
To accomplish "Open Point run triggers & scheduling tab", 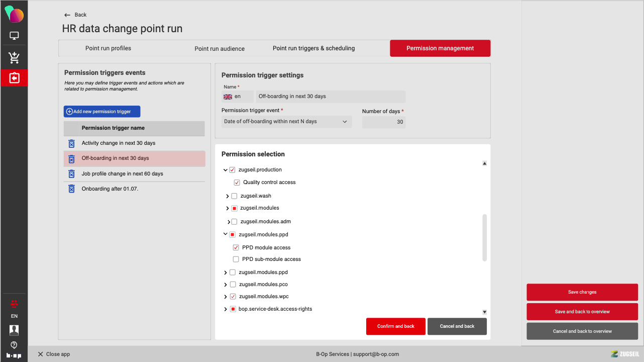I will pos(313,48).
